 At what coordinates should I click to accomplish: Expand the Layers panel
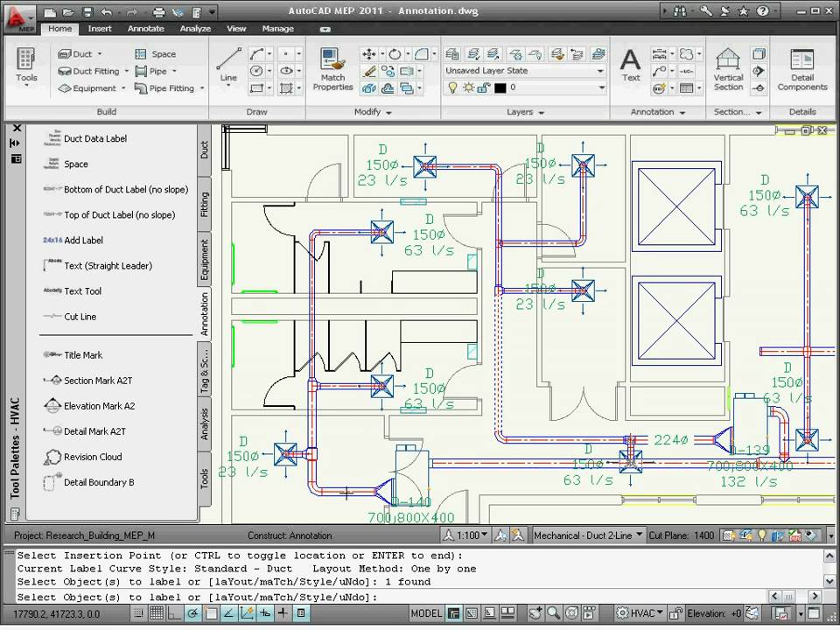(x=526, y=112)
